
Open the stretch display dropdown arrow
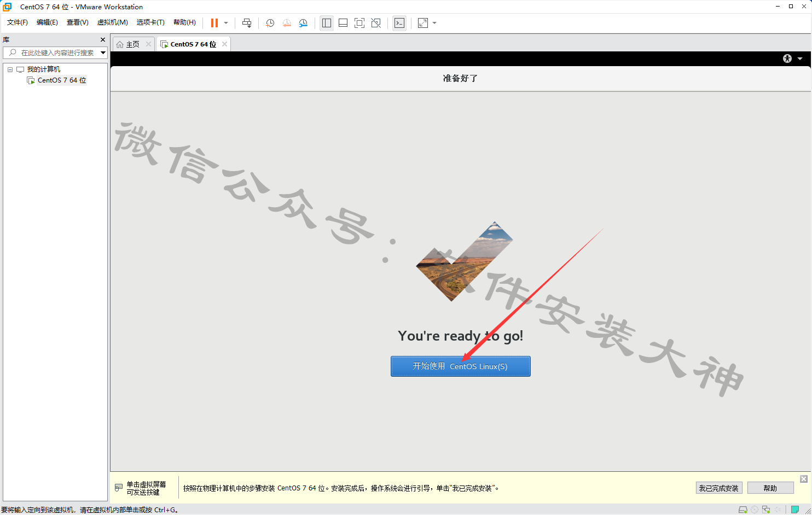click(434, 23)
